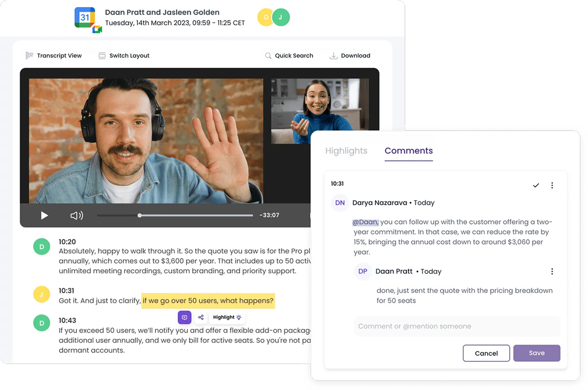Screen dimensions: 588x390
Task: Click the 10:31 transcript timestamp on left
Action: coord(67,291)
